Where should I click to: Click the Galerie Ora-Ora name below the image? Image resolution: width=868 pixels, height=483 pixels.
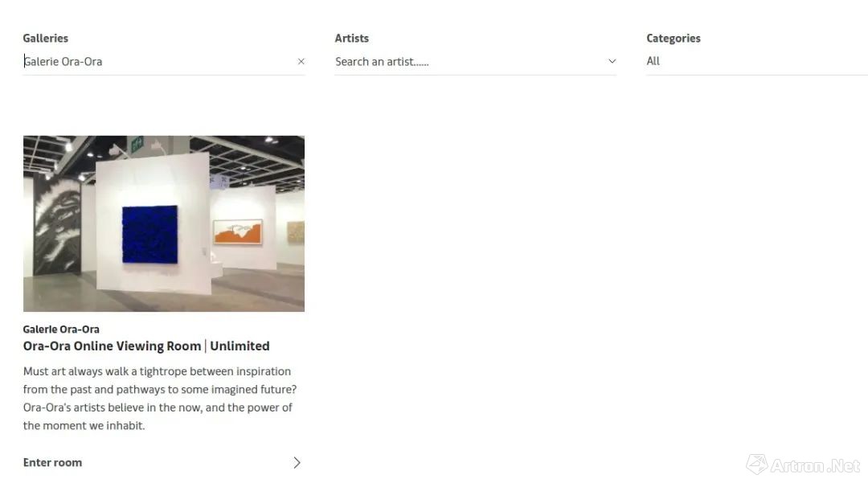click(x=61, y=330)
